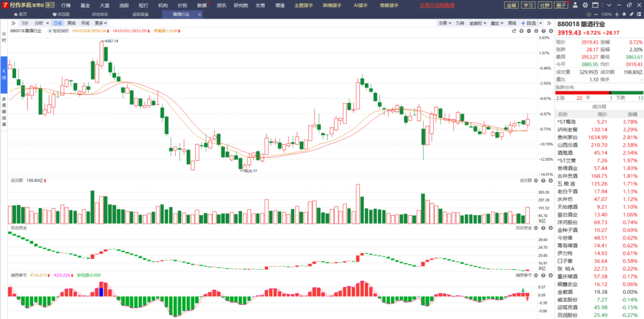Click the chart zoom-out minus circle icon
The height and width of the screenshot is (319, 644).
click(x=529, y=31)
